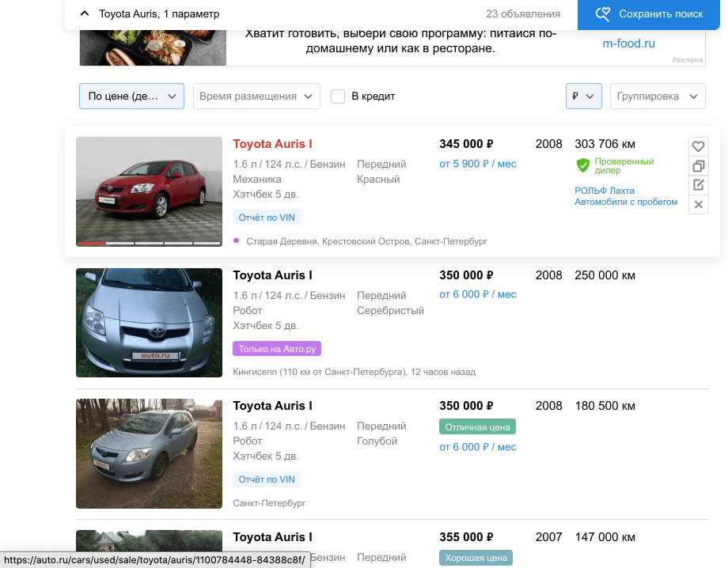
Task: Open 'Отчёт по VIN' for red Auris
Action: [x=267, y=218]
